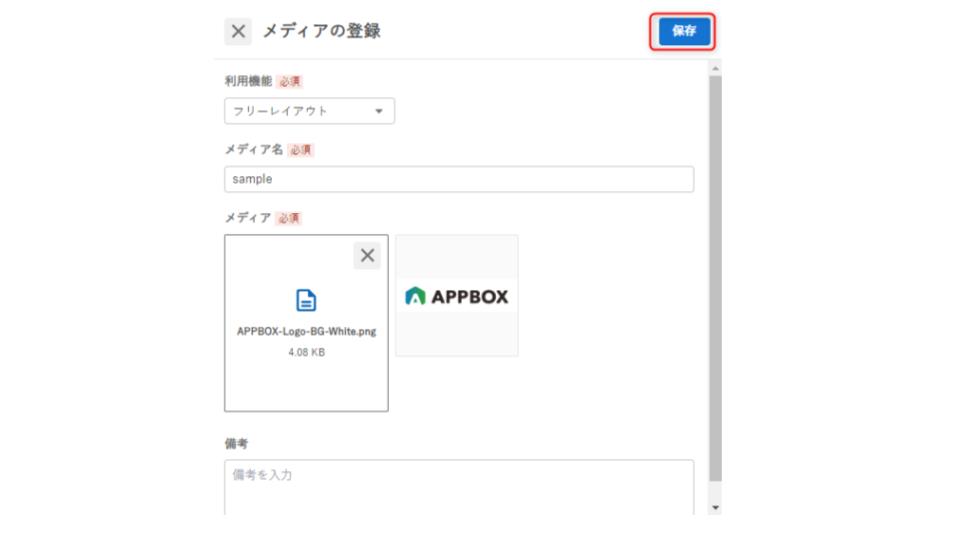
Task: Remove the uploaded APPBOX-Logo-BG-White.png file
Action: click(x=367, y=255)
